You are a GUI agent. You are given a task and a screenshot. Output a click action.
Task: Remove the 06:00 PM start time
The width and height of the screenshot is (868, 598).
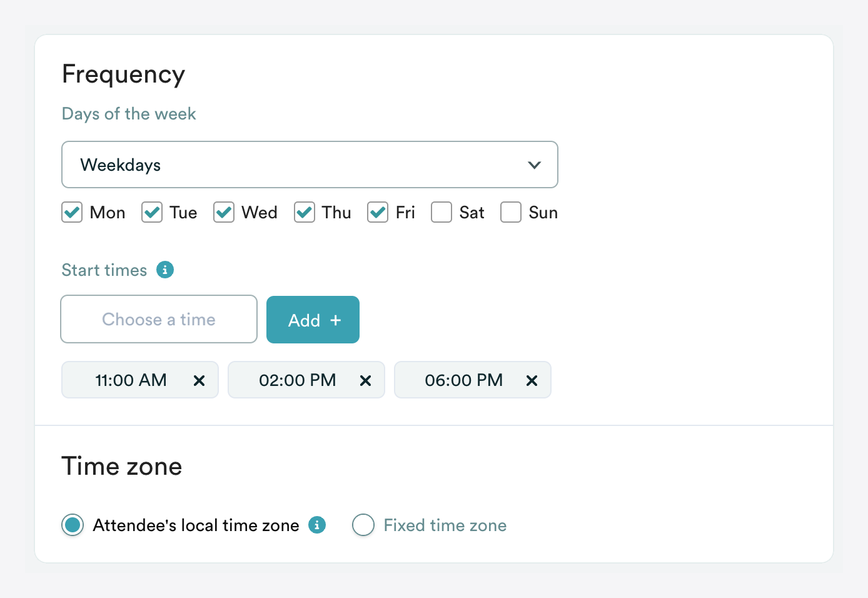coord(532,380)
